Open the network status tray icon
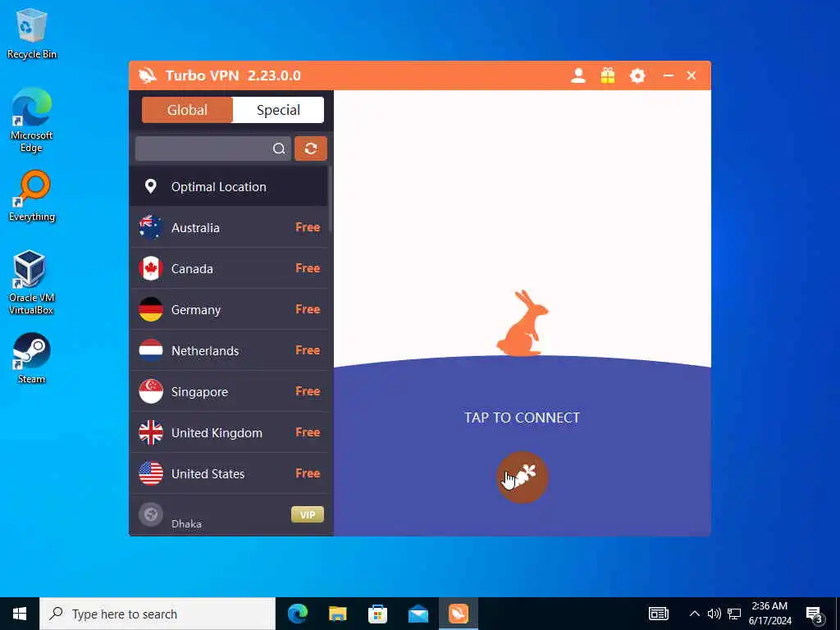 point(734,614)
